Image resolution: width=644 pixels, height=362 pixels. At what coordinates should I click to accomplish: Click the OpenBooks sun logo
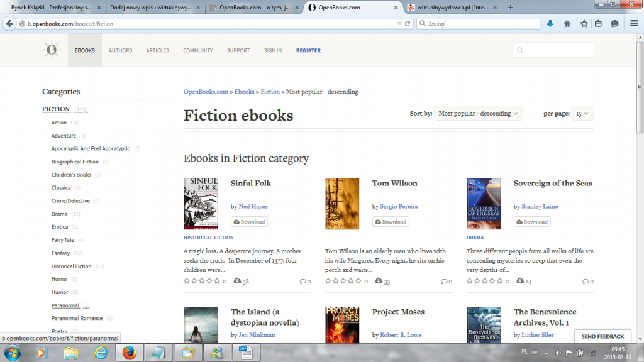[52, 50]
